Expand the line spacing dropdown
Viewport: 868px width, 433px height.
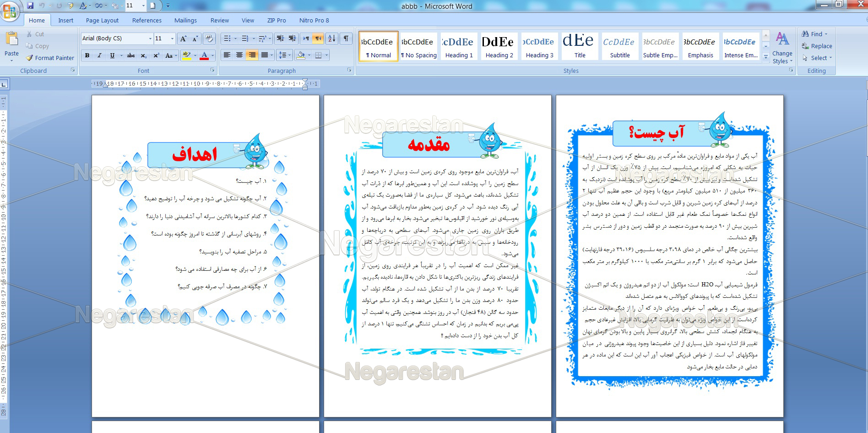coord(290,55)
